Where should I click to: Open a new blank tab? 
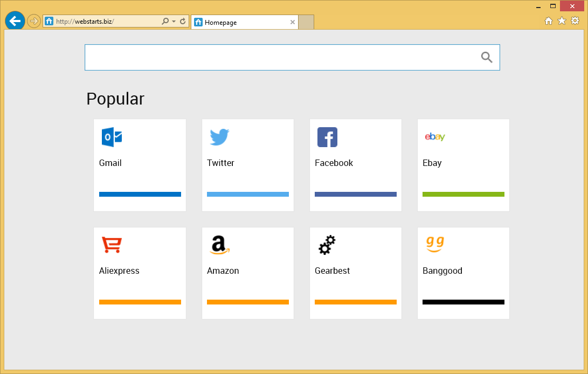(306, 22)
